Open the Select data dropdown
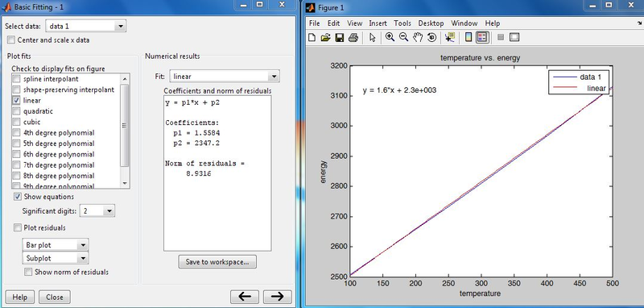Image resolution: width=644 pixels, height=308 pixels. pos(85,27)
